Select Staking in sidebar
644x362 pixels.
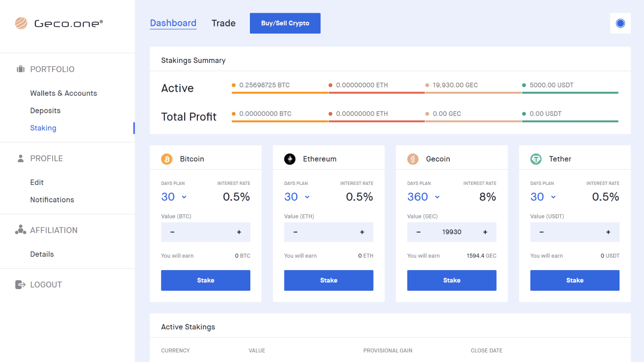tap(43, 128)
